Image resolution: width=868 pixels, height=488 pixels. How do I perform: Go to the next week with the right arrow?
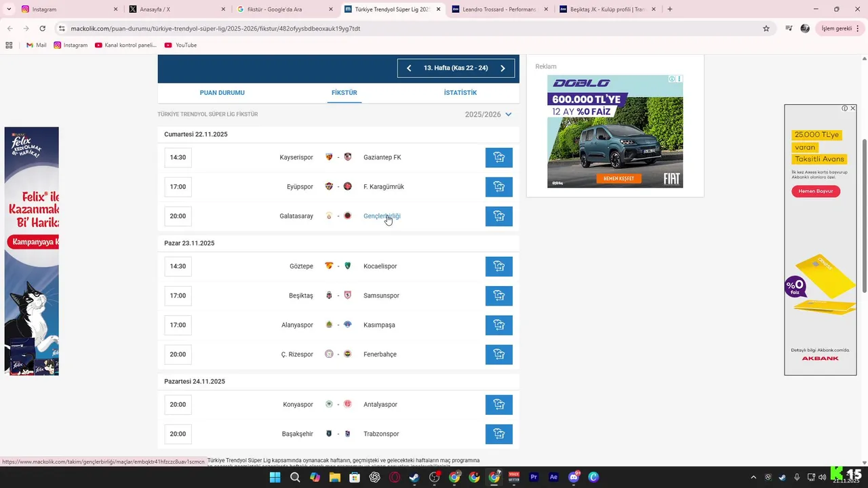[502, 68]
